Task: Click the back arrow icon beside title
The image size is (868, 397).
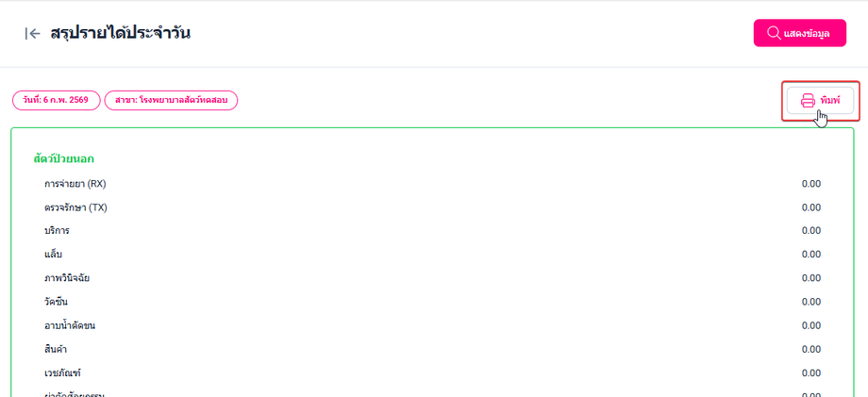Action: click(x=33, y=34)
